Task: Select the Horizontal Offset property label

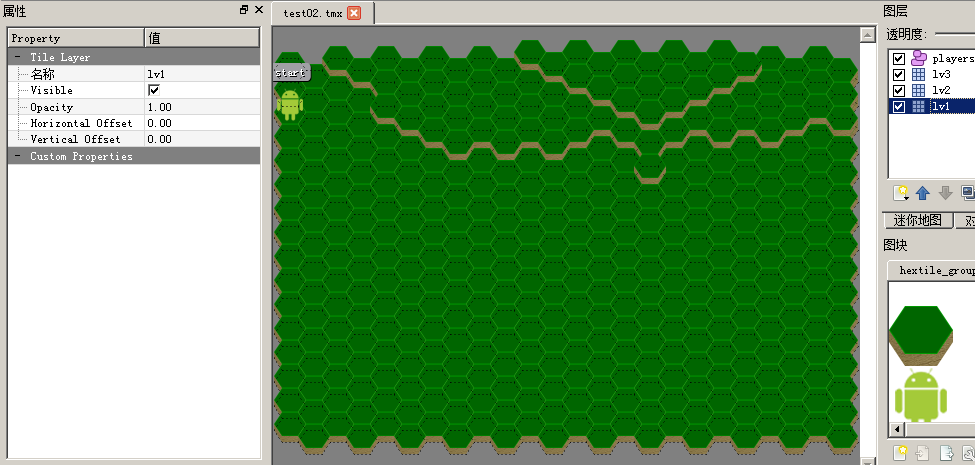Action: pos(81,123)
